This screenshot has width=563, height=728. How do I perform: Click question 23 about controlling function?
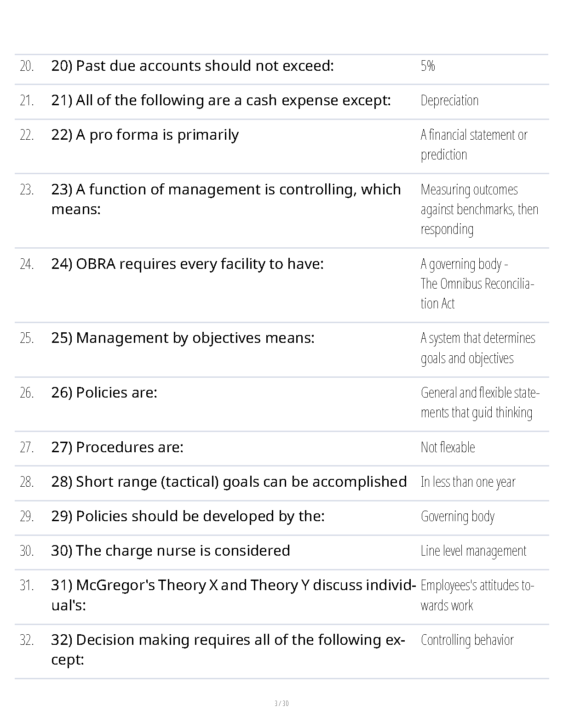(226, 199)
